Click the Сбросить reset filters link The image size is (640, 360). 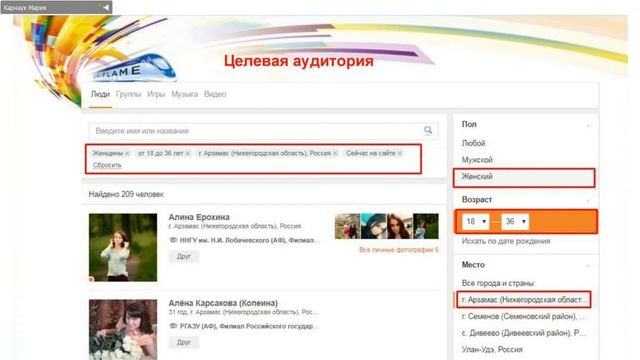[107, 165]
